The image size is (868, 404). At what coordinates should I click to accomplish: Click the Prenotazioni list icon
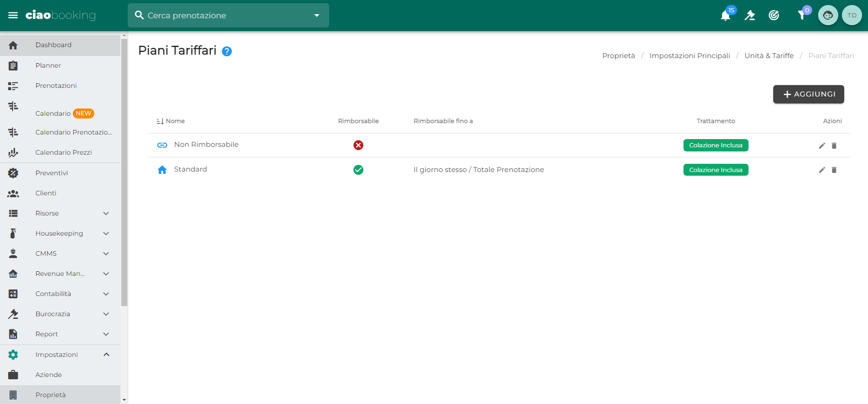(13, 86)
